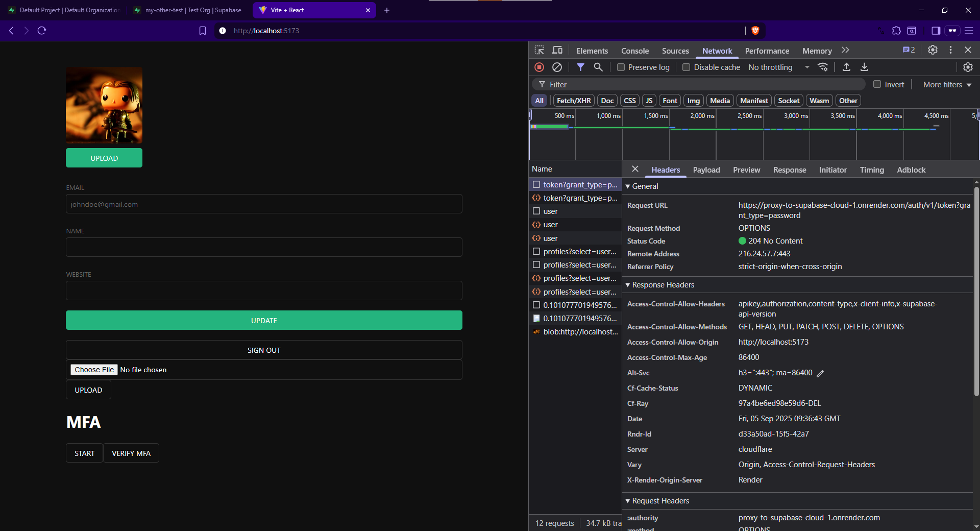The image size is (980, 531).
Task: Clear the network log
Action: [x=557, y=67]
